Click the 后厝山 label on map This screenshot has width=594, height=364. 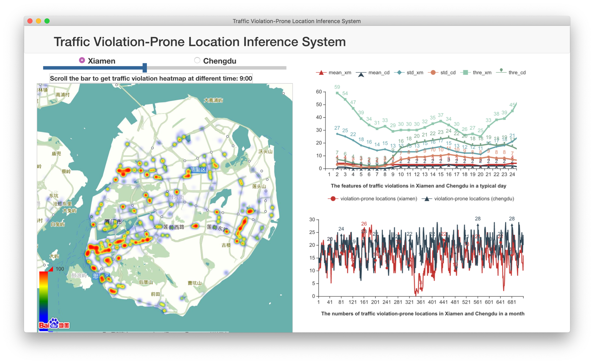pyautogui.click(x=146, y=282)
